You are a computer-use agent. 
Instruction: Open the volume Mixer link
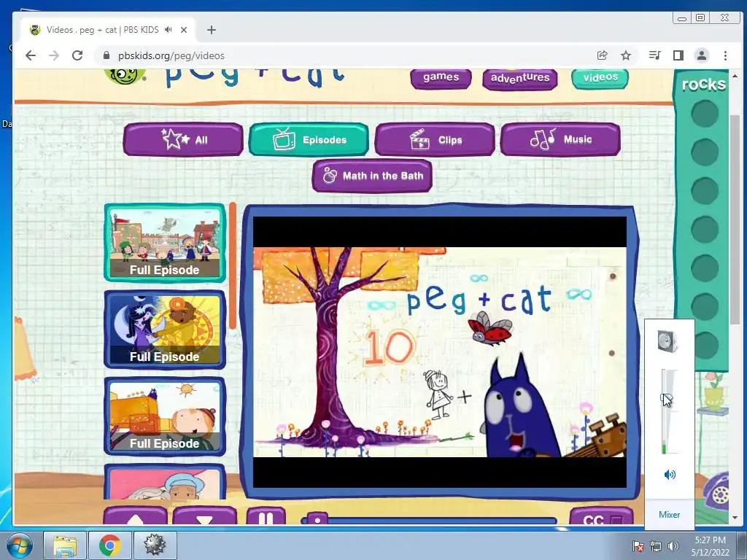click(x=670, y=514)
